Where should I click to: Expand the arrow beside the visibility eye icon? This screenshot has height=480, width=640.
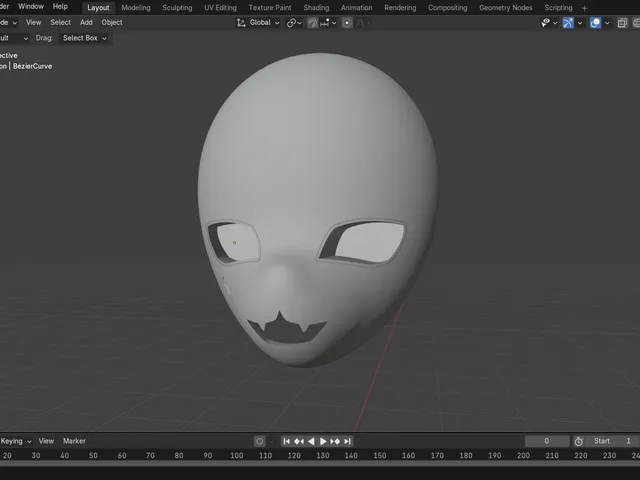[555, 23]
